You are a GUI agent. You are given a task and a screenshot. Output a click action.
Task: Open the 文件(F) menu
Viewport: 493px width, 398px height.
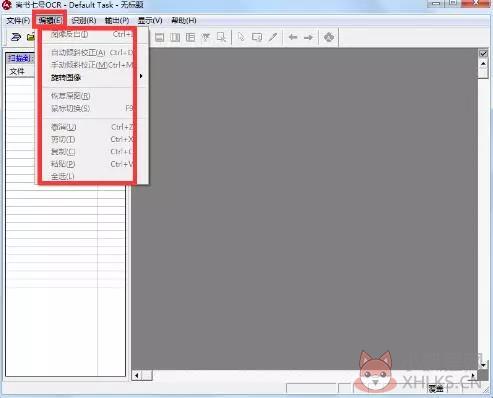click(x=18, y=21)
